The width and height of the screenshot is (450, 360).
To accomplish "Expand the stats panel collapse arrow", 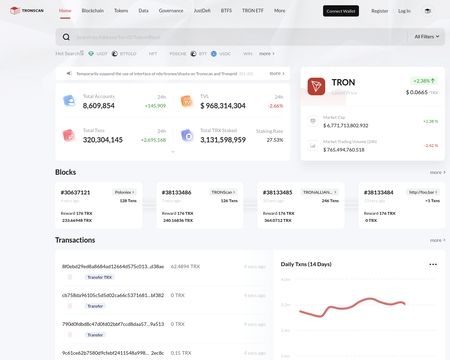I will (x=173, y=152).
